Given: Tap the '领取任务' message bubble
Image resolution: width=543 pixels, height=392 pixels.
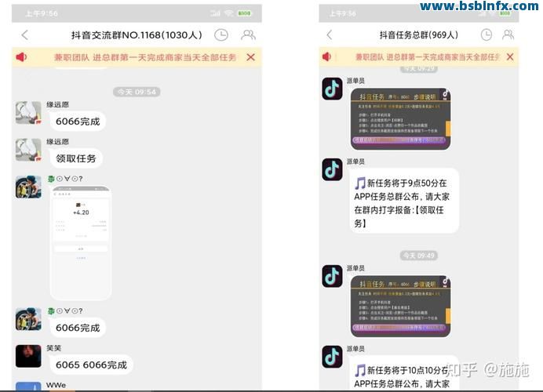Looking at the screenshot, I should coord(75,158).
